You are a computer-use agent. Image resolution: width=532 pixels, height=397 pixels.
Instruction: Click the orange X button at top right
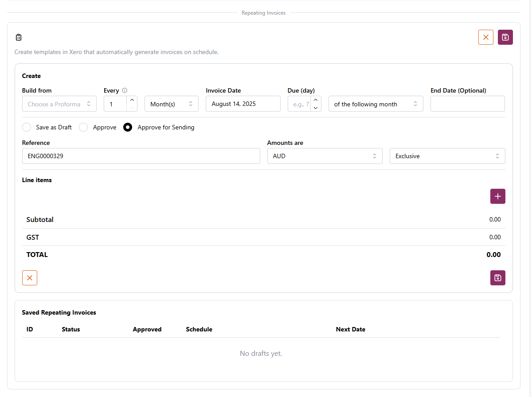tap(485, 37)
